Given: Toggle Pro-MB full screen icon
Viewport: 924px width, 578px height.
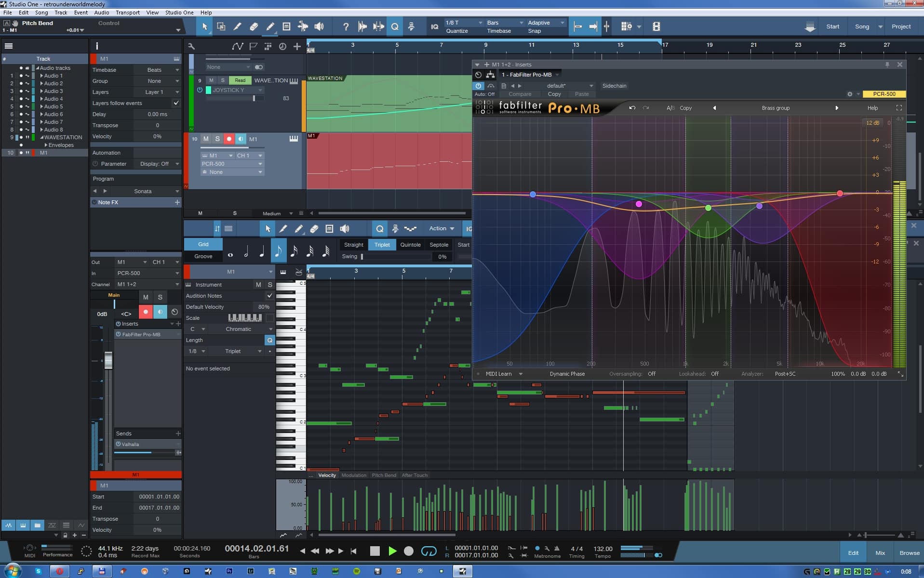Looking at the screenshot, I should coord(899,108).
